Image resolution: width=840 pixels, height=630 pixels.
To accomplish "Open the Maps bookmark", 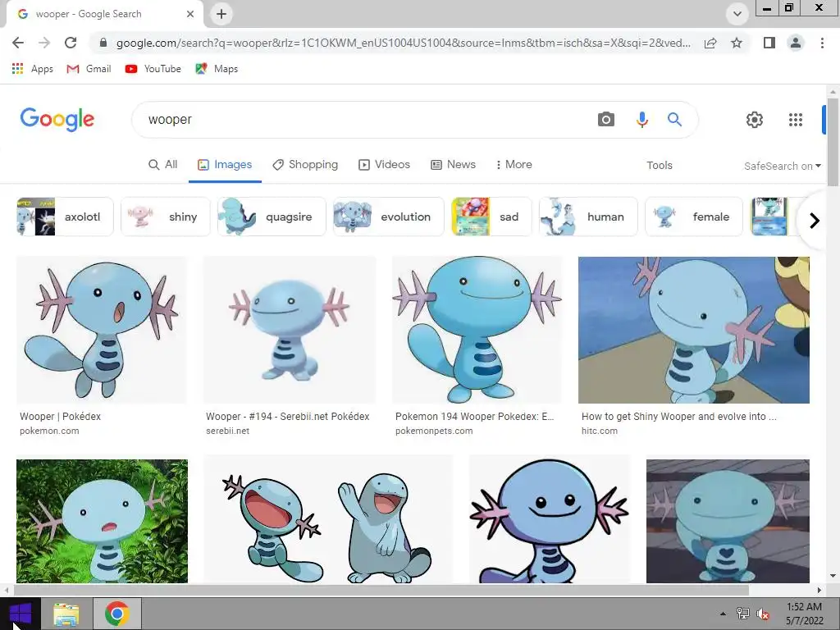I will point(217,69).
